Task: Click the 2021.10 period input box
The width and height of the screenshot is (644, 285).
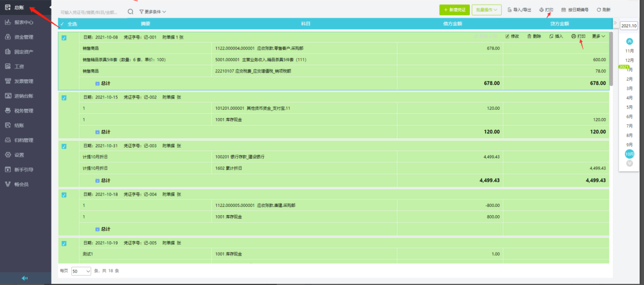Action: (x=629, y=26)
